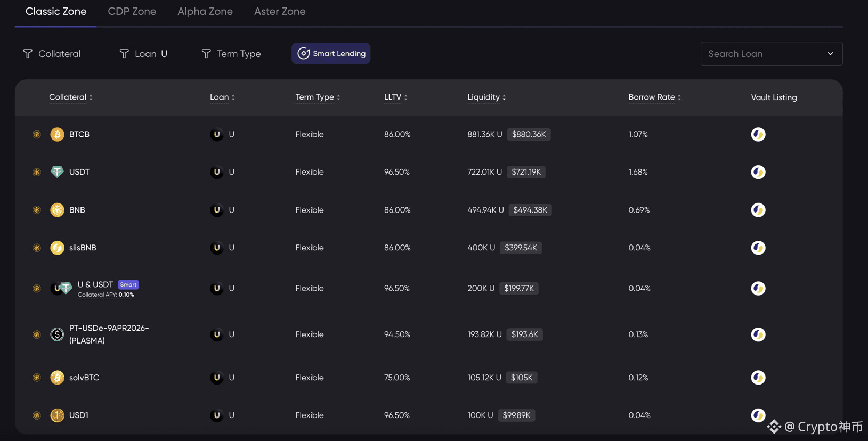This screenshot has width=868, height=441.
Task: Click the vault icon for the solvBTC row
Action: point(758,378)
